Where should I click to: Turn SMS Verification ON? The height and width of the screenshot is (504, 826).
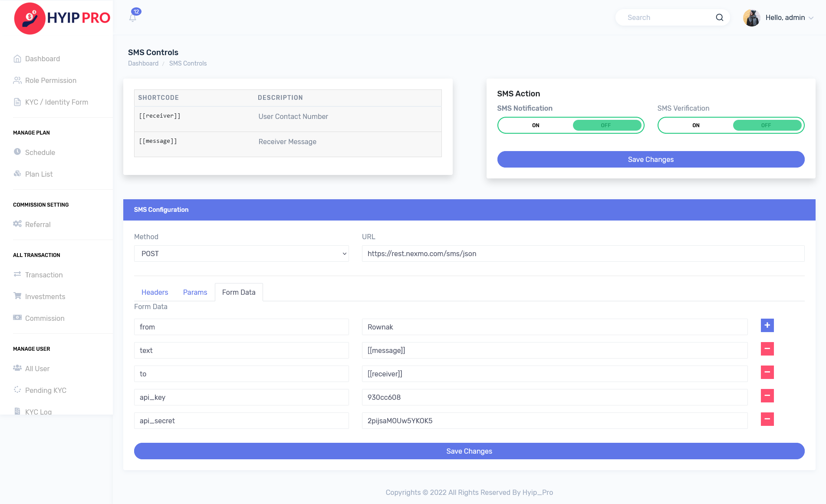[696, 125]
